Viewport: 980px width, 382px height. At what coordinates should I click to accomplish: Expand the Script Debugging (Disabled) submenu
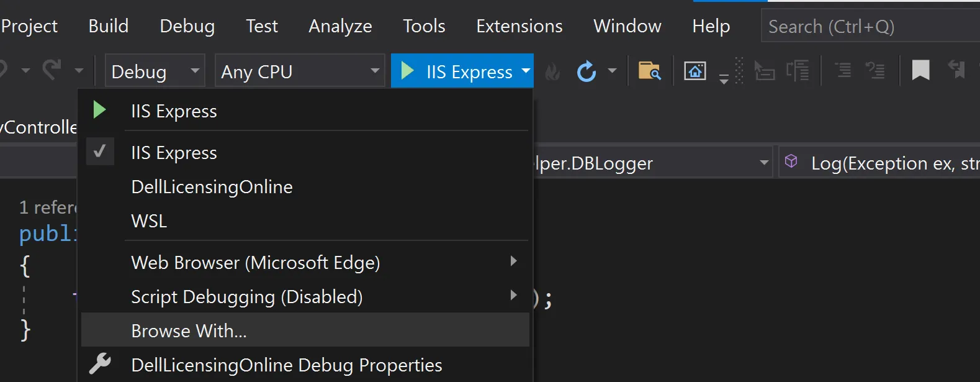click(246, 297)
